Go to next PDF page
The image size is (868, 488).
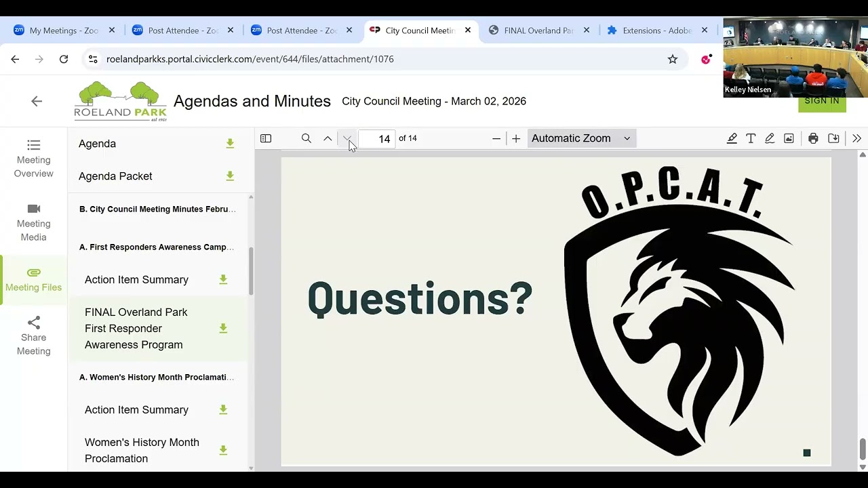(347, 138)
